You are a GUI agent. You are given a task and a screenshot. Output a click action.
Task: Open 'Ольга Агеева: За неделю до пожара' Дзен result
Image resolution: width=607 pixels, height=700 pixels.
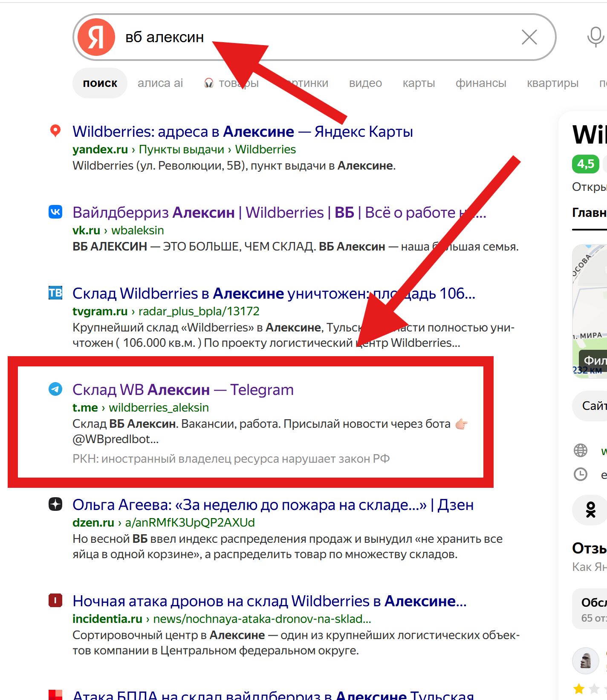click(x=273, y=505)
